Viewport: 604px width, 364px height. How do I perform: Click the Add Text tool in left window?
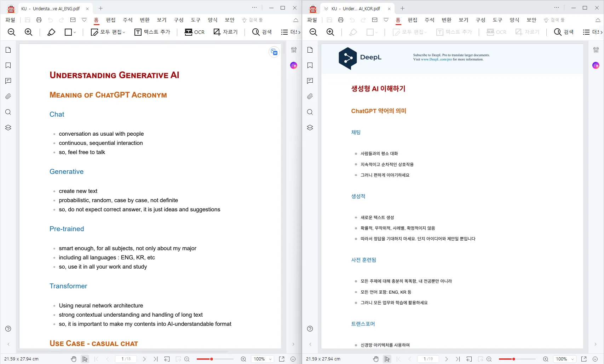tap(153, 32)
